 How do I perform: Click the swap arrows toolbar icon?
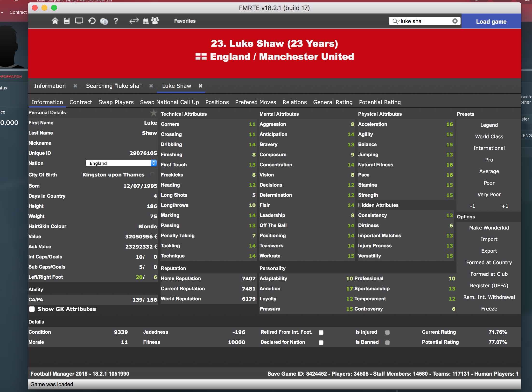click(134, 21)
